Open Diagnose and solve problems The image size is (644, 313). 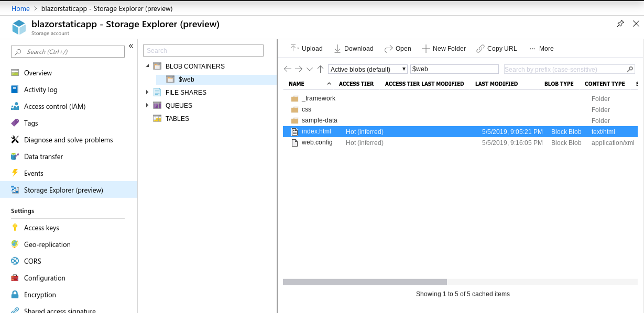(69, 140)
